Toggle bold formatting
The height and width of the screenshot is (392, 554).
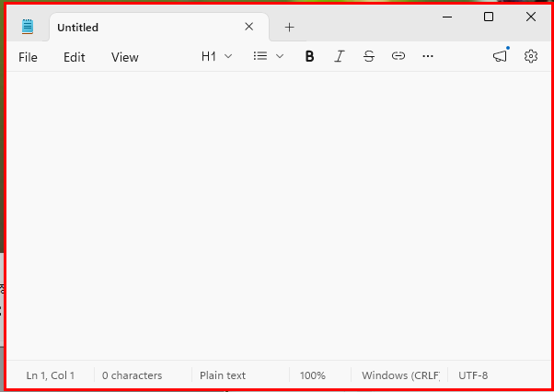coord(309,56)
